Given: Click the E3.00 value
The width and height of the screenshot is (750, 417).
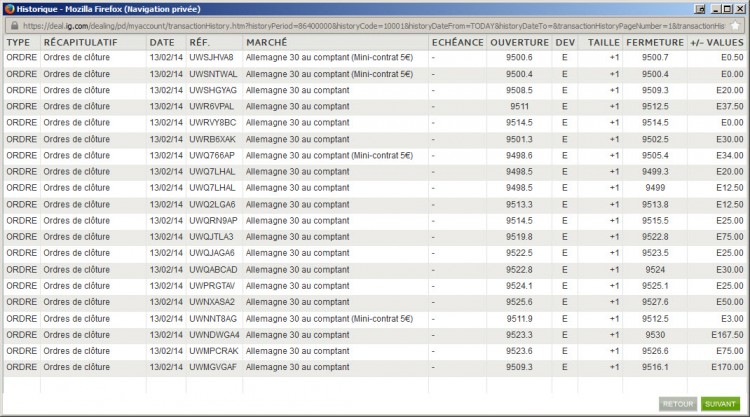Looking at the screenshot, I should tap(732, 318).
